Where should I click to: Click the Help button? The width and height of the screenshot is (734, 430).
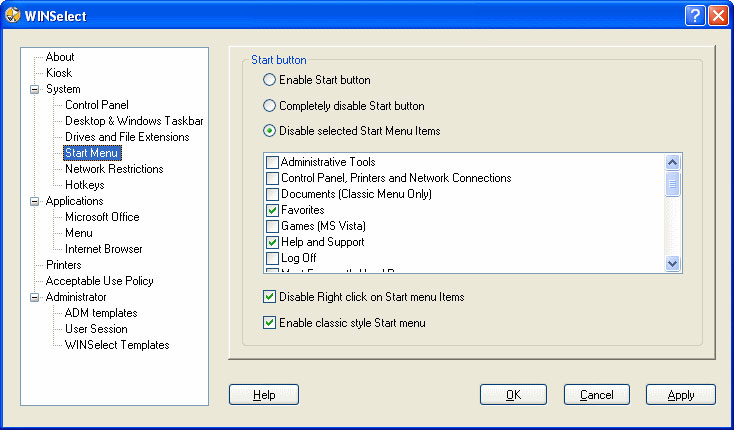[264, 395]
